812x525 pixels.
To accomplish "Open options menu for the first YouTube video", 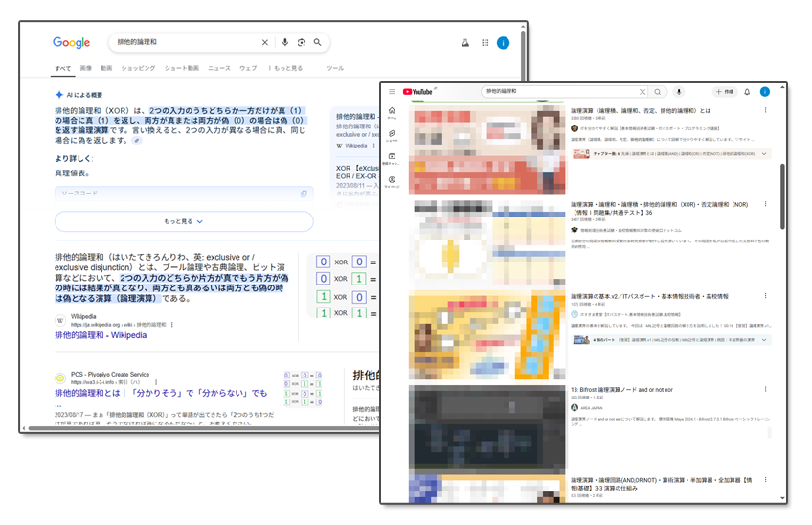I will (765, 110).
